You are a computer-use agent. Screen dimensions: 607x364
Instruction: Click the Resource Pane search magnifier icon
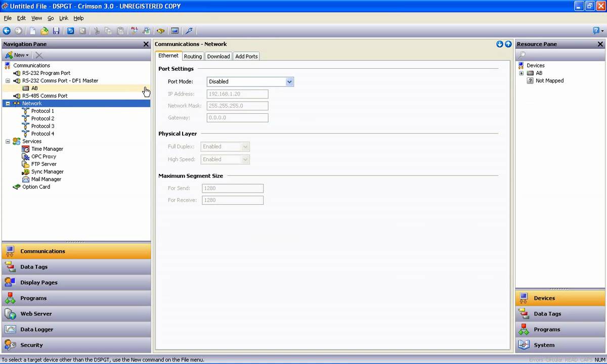coord(523,55)
